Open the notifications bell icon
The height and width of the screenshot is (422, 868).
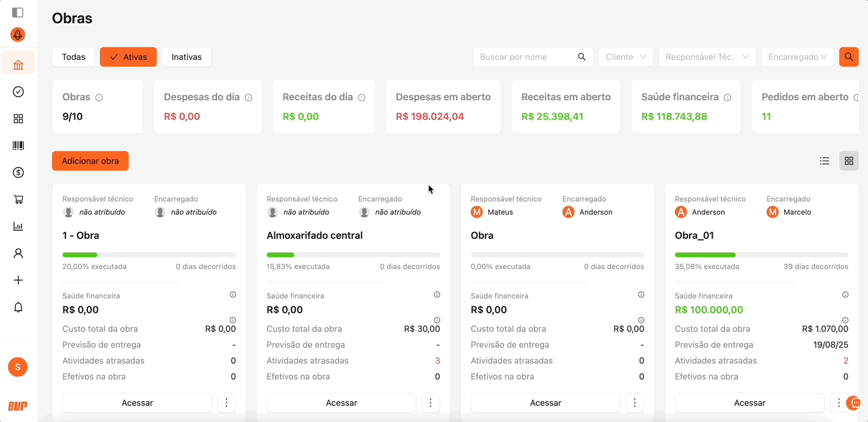point(18,307)
